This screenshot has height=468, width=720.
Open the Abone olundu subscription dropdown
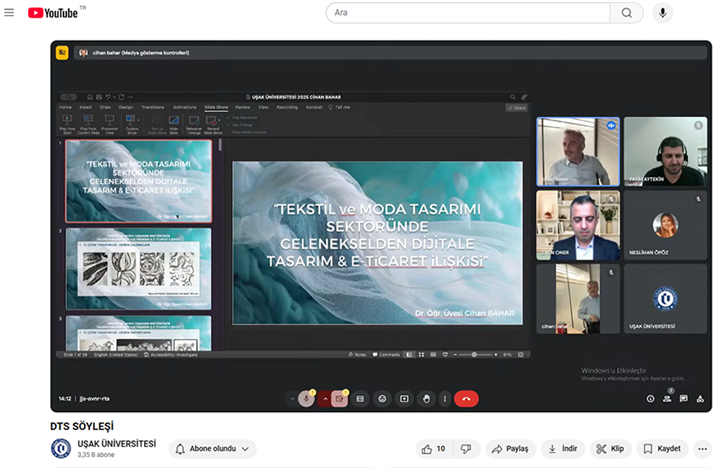click(x=212, y=449)
